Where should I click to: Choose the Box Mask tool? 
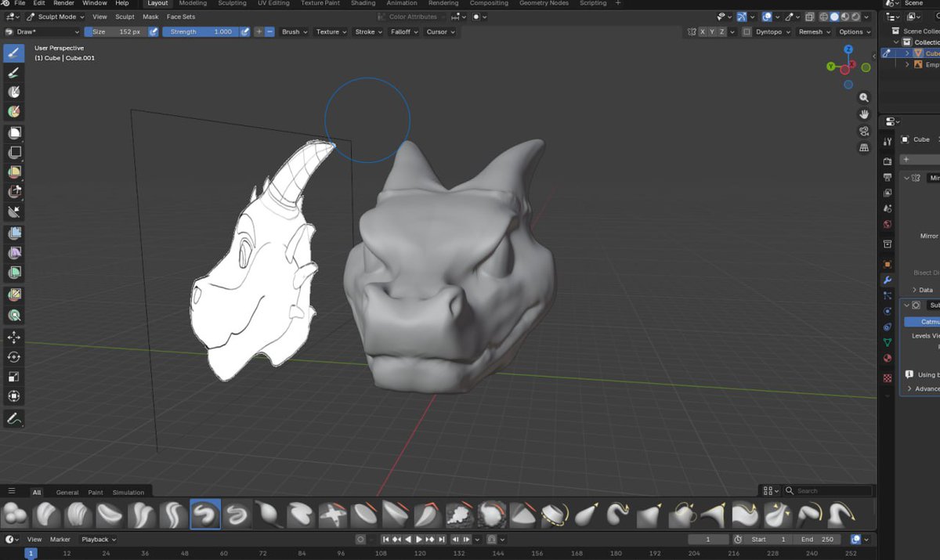[13, 132]
